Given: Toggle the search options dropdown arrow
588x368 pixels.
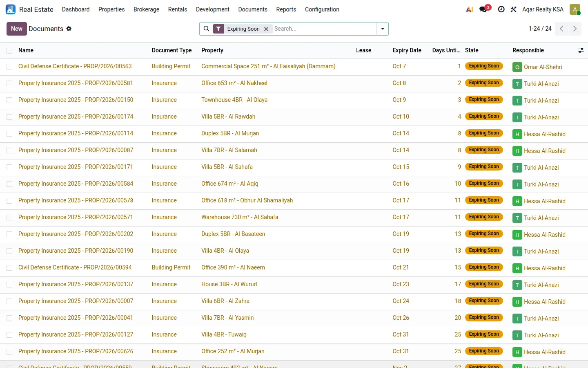Looking at the screenshot, I should pos(383,29).
